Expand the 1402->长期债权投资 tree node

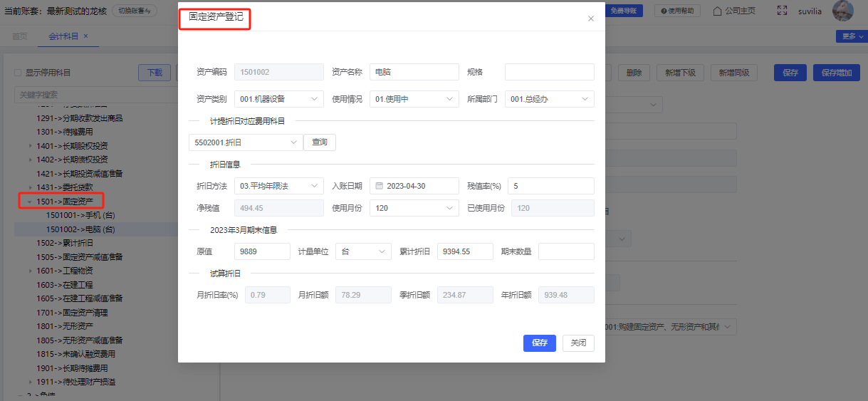[x=30, y=160]
